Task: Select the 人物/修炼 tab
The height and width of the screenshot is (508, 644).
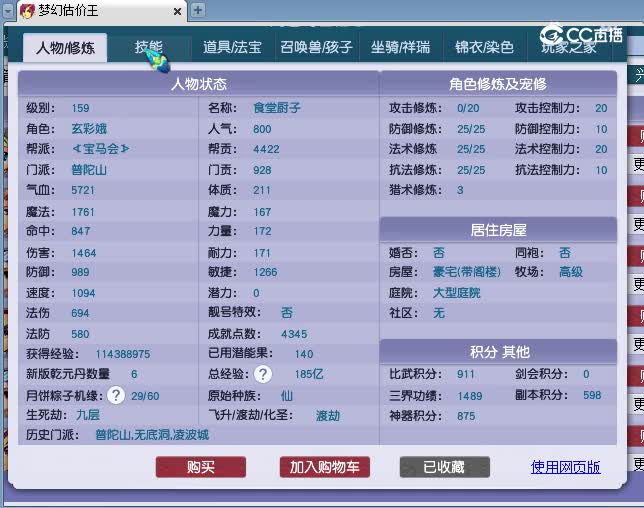Action: 65,48
